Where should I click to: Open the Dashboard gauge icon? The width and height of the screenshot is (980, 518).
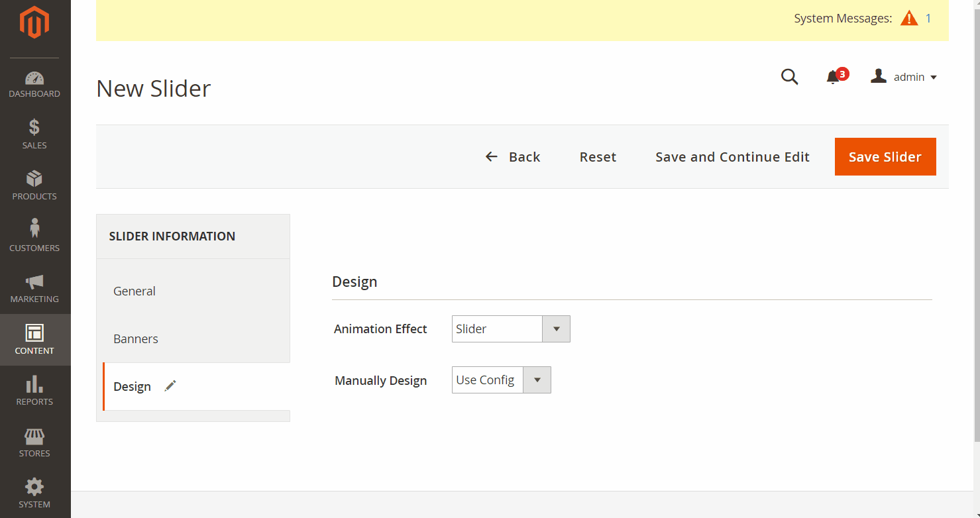point(34,79)
